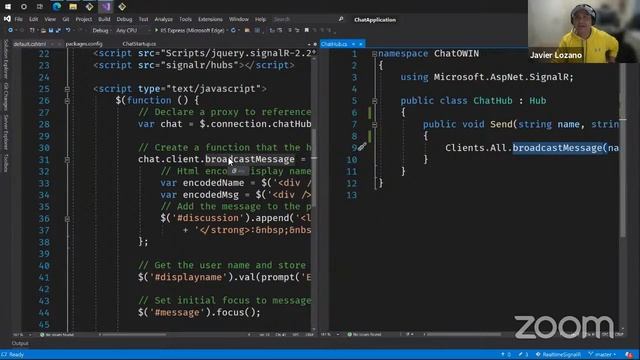Click Hub base class in ChatHub.cs
The width and height of the screenshot is (640, 360).
click(x=538, y=101)
